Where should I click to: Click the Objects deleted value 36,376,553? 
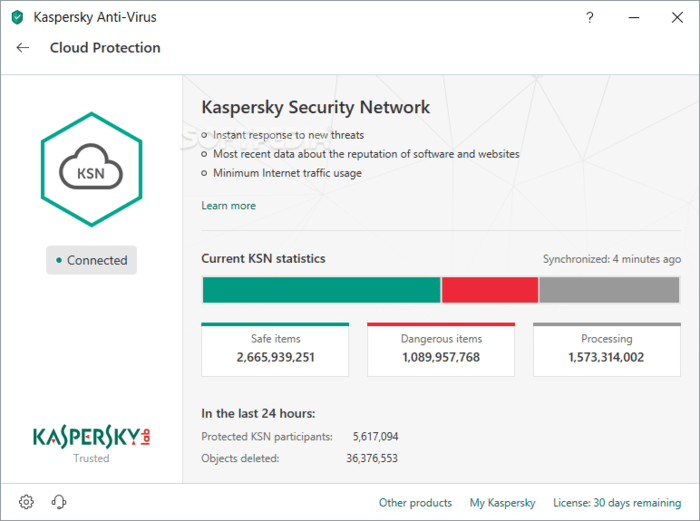[372, 458]
